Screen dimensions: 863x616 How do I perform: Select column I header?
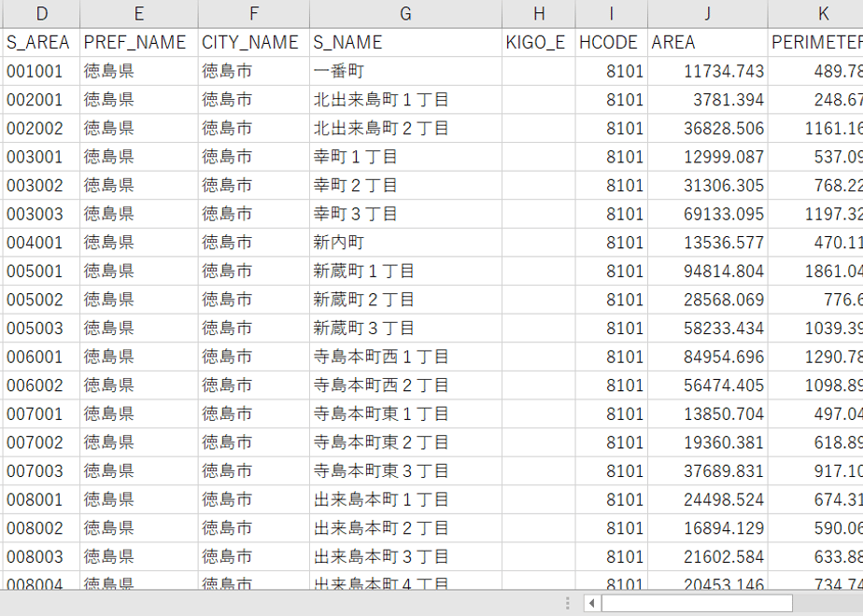612,14
